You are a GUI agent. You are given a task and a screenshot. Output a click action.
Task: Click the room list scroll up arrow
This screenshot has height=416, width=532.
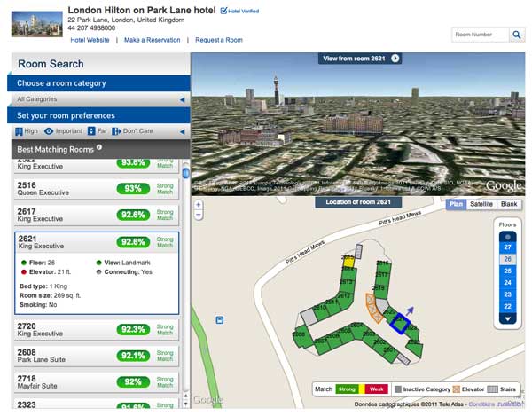click(x=185, y=396)
